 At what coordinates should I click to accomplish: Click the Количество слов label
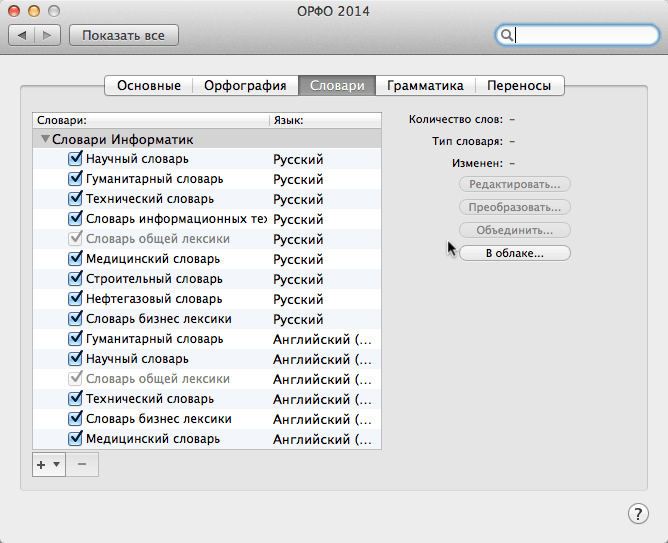point(456,119)
